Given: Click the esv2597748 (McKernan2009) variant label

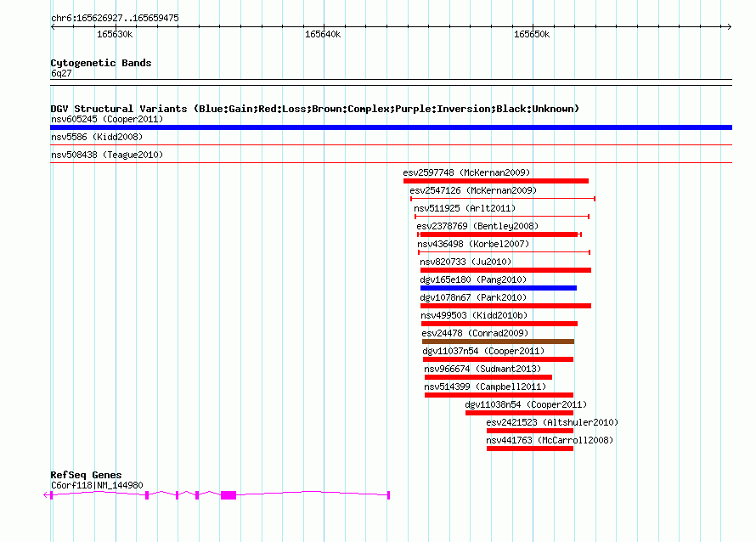Looking at the screenshot, I should pyautogui.click(x=466, y=172).
